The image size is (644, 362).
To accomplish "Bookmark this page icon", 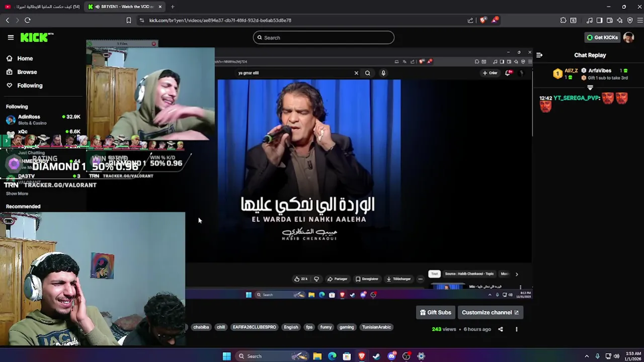I will (129, 20).
